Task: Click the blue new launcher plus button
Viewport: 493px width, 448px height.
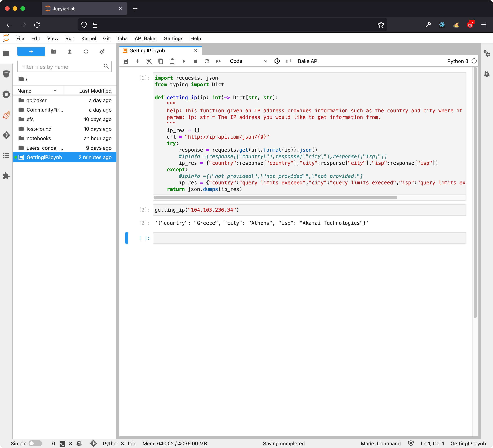Action: tap(31, 52)
